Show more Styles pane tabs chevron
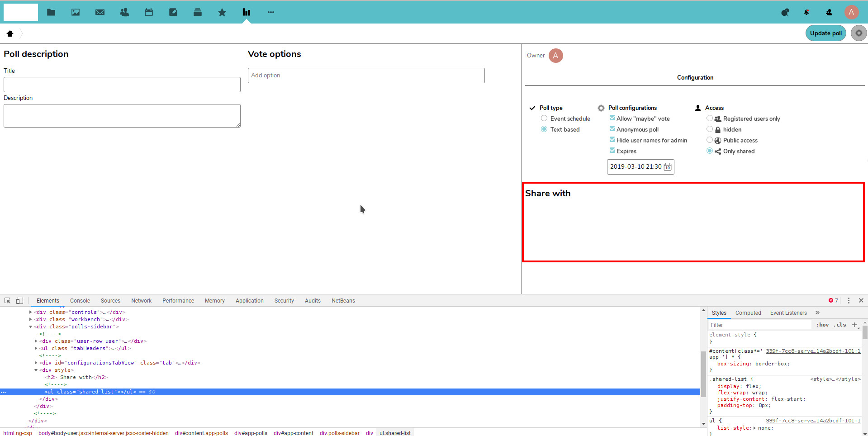 (817, 313)
